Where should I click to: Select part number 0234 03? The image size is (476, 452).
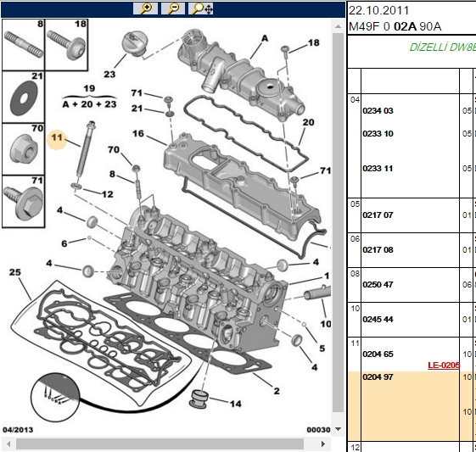point(378,111)
